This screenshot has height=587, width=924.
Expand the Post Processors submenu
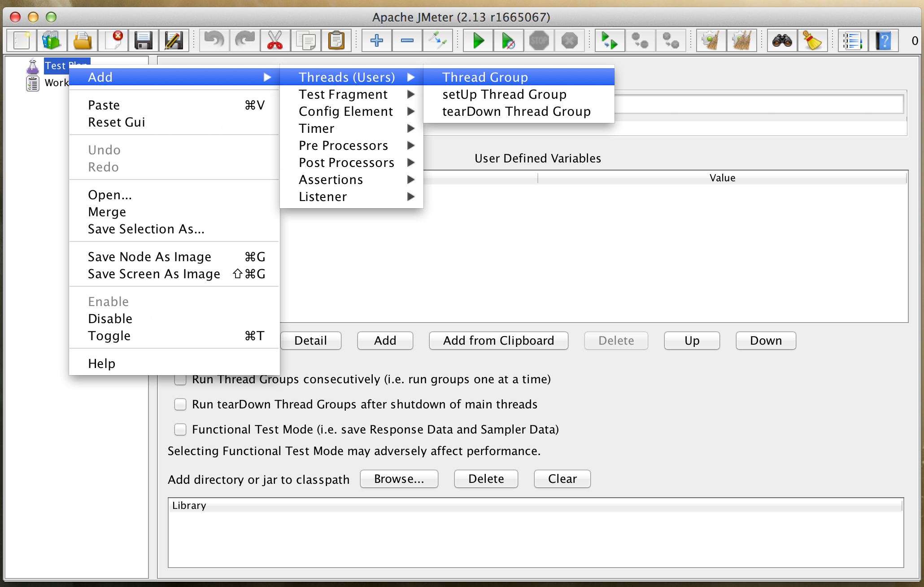[x=352, y=162]
